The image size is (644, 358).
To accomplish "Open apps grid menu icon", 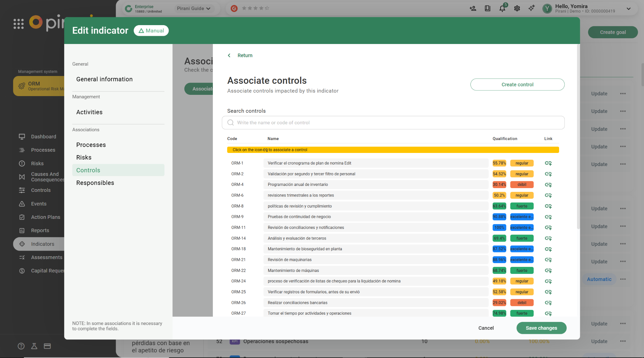I will [19, 24].
